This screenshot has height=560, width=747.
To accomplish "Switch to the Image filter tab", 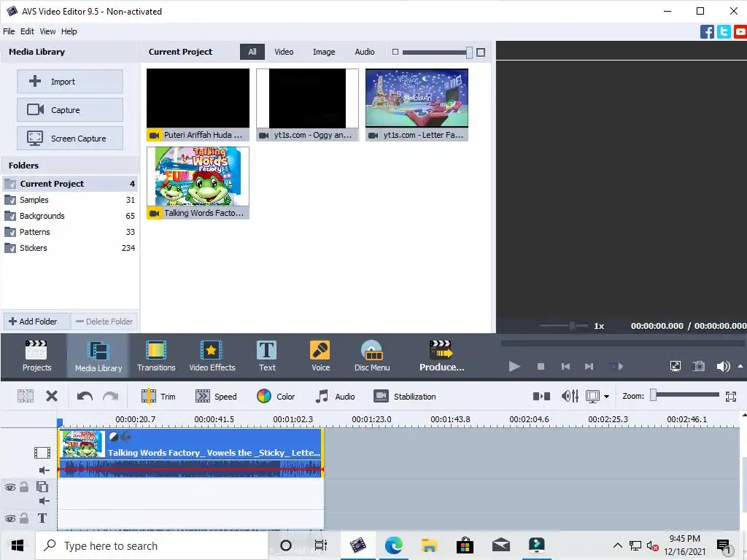I will coord(324,52).
